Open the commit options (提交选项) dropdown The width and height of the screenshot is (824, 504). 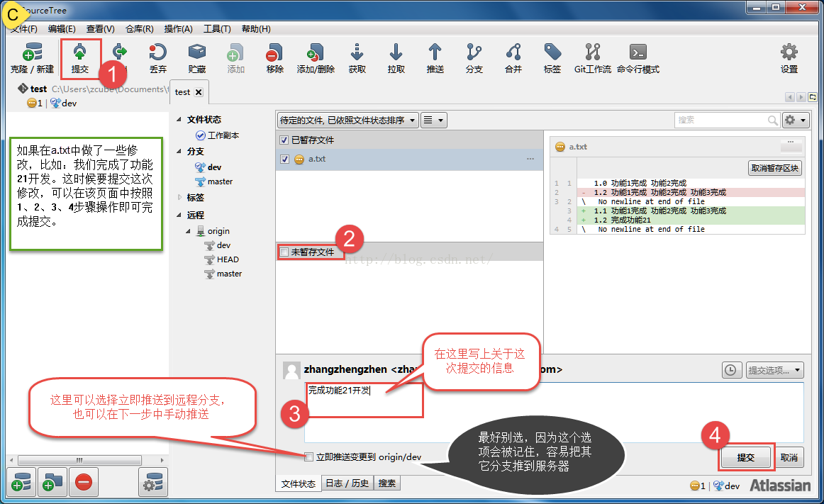pos(774,371)
